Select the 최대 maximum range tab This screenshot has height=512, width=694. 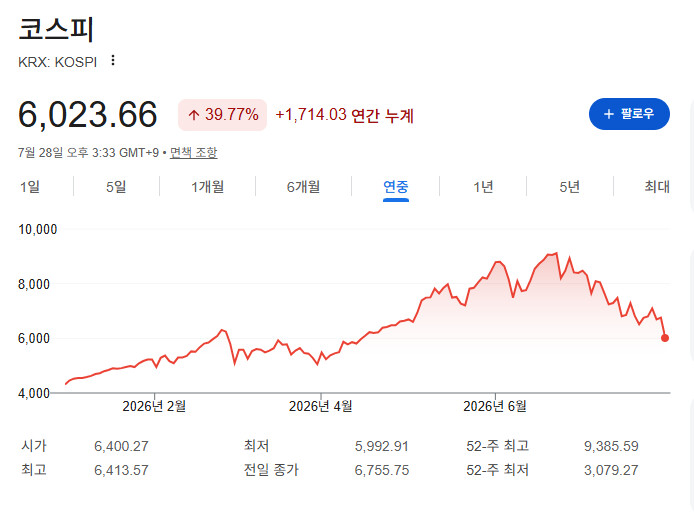[x=657, y=186]
